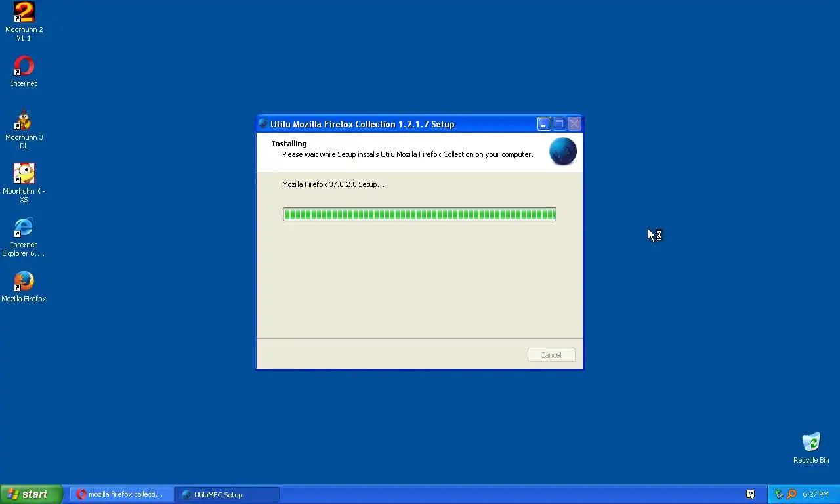Click the globe logo in the installer header
This screenshot has height=504, width=840.
(562, 152)
